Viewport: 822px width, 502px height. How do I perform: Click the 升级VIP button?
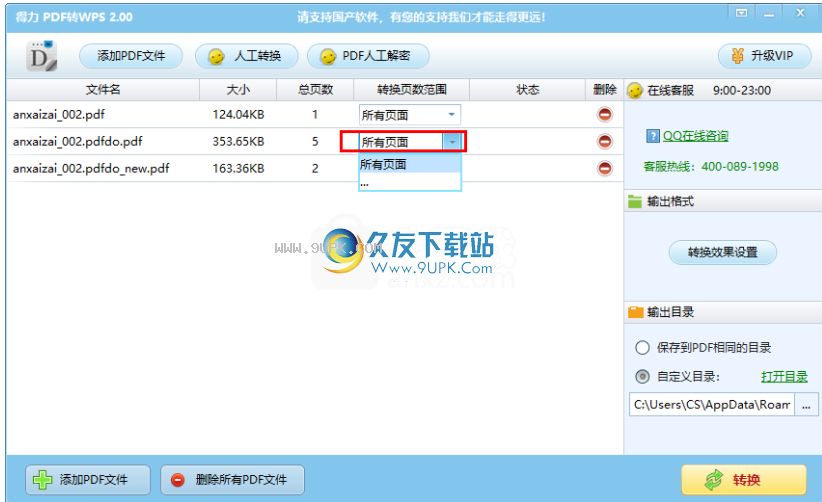765,56
